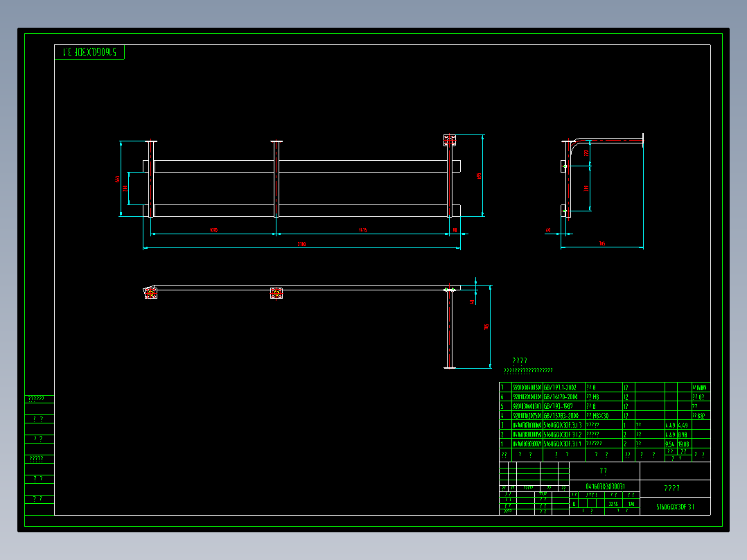Pick the "GB/T93-1987" standard cell

tap(564, 407)
